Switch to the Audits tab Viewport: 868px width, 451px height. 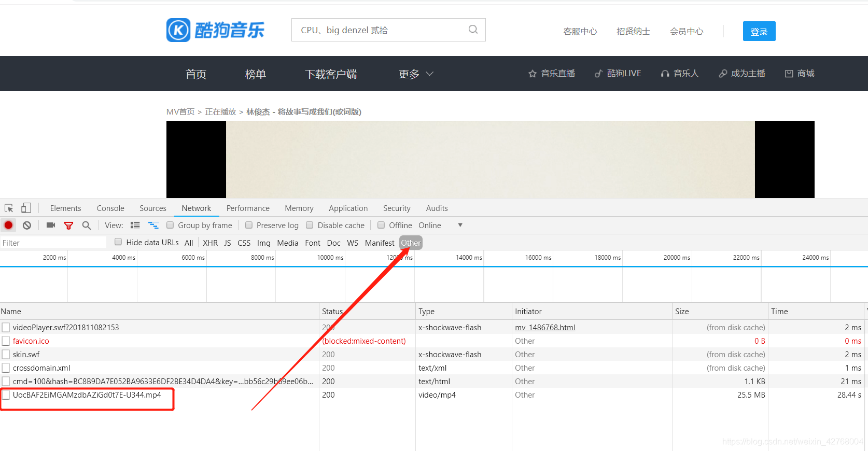tap(437, 208)
